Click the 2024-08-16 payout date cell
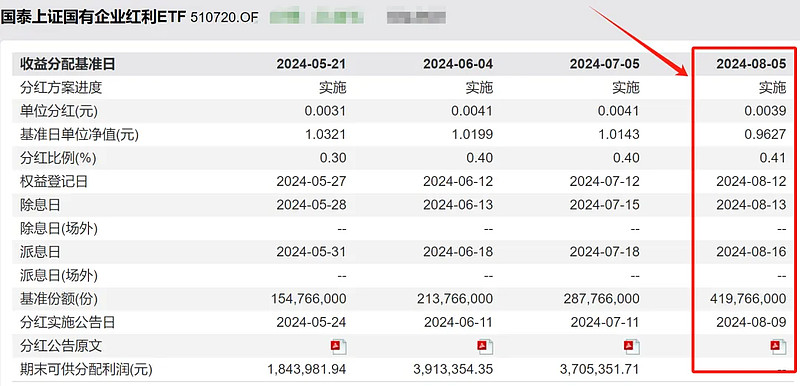 (752, 252)
